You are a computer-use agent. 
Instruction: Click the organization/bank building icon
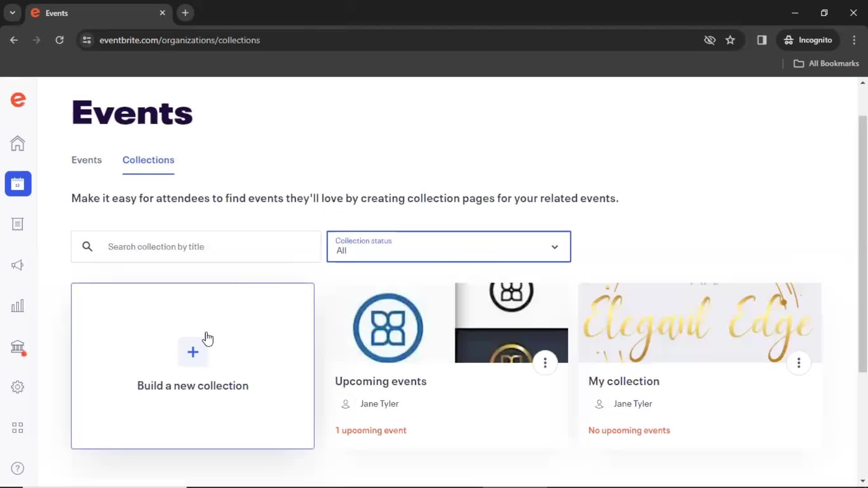17,346
